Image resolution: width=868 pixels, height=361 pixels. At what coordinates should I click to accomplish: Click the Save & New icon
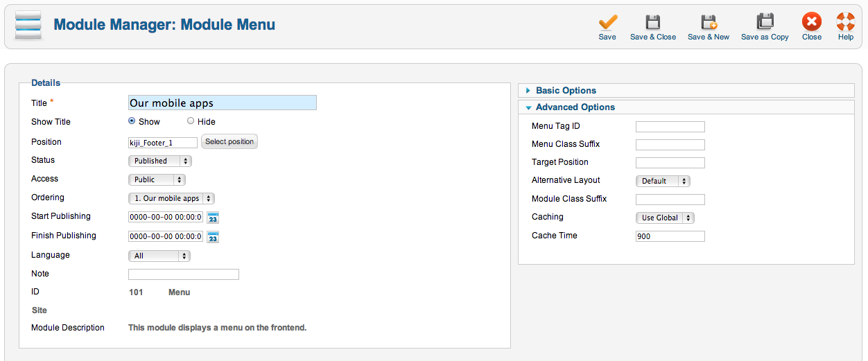point(709,21)
